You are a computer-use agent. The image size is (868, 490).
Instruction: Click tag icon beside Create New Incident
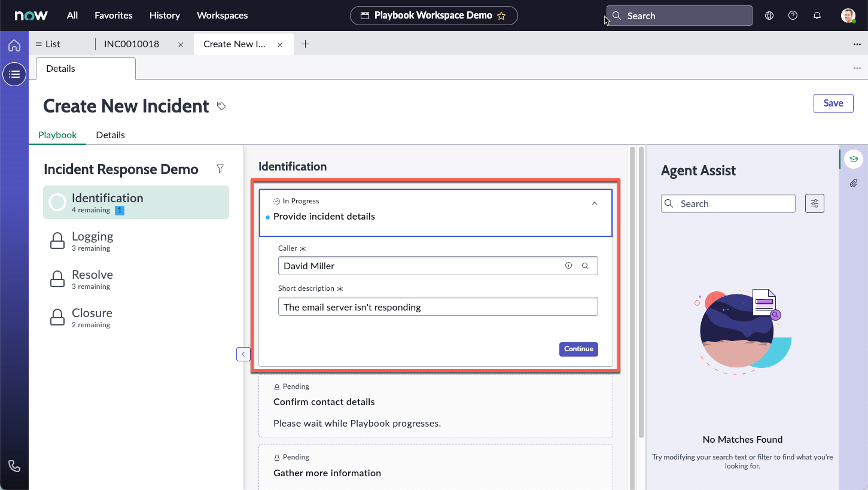[221, 106]
